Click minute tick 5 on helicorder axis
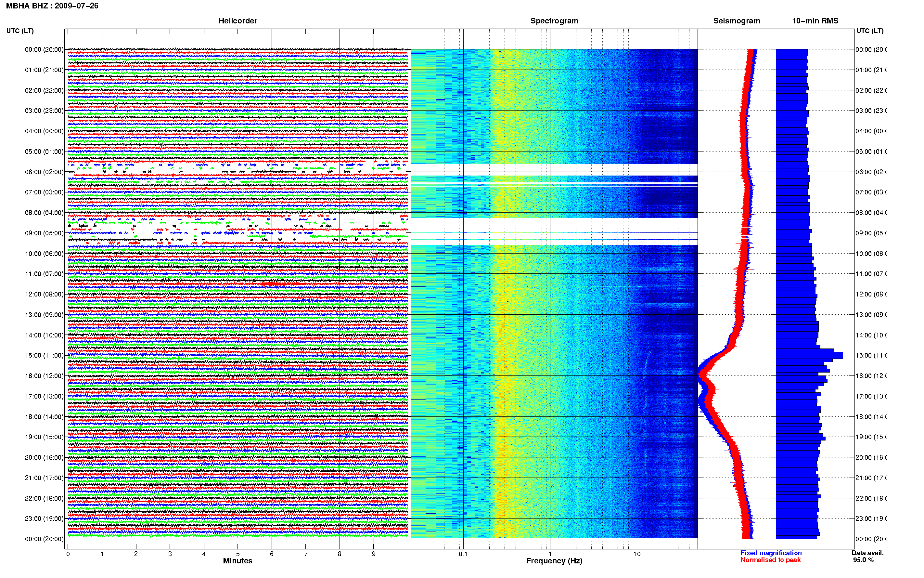 click(x=237, y=554)
